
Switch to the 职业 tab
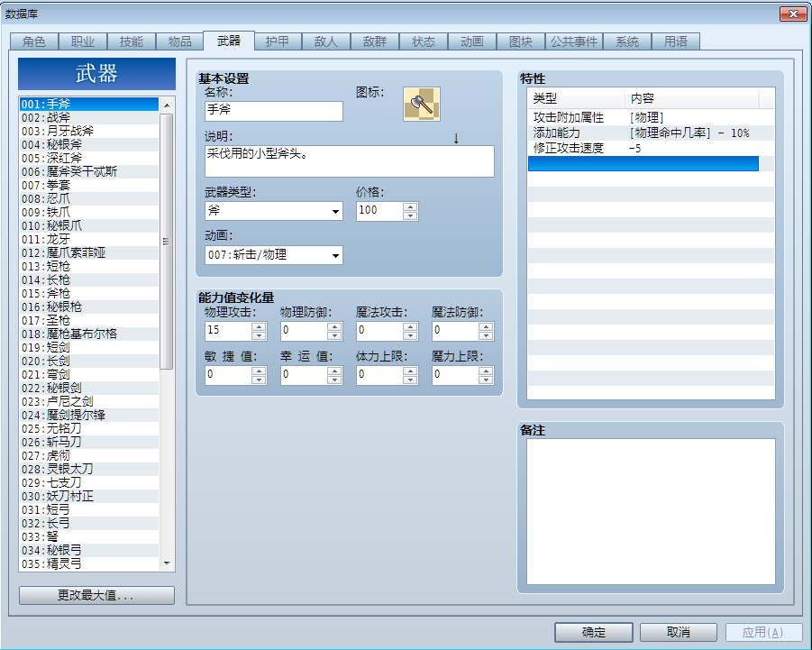point(83,41)
